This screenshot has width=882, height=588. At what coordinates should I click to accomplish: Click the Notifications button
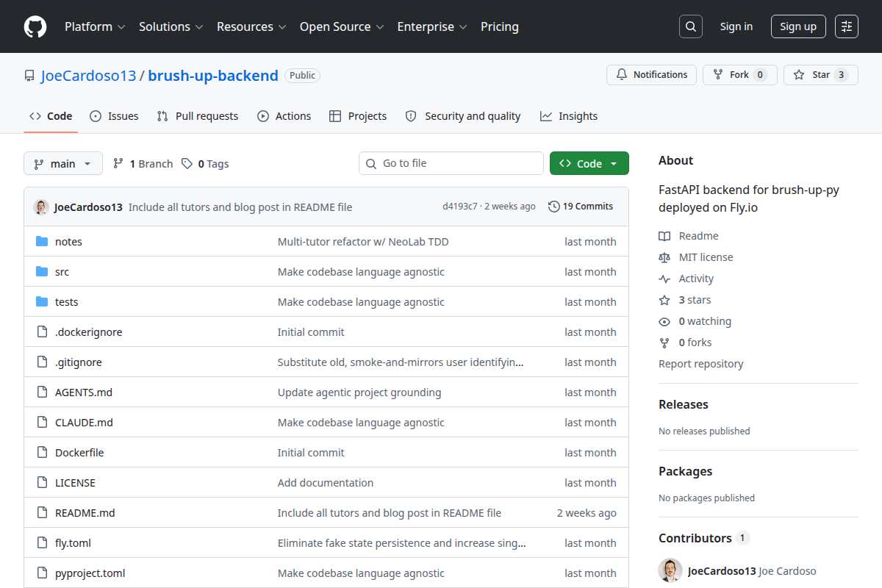[x=651, y=75]
